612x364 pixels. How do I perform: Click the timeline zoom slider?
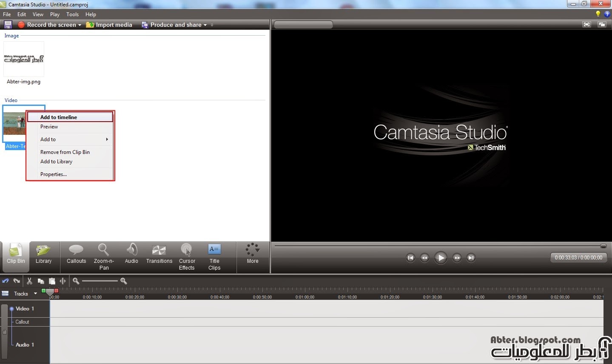point(100,281)
